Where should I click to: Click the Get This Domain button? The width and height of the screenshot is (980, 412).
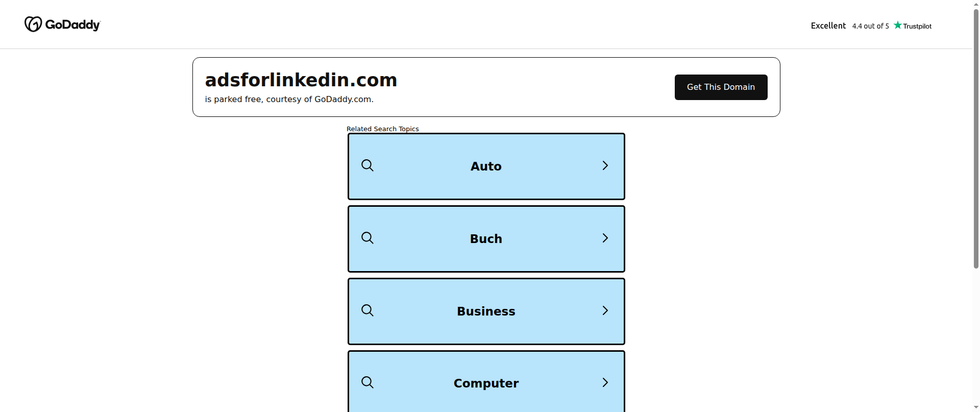click(721, 87)
